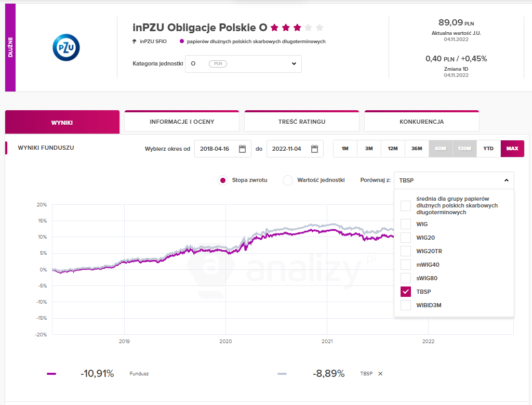Viewport: 532px width, 405px height.
Task: Click the end date field 2022-11-04
Action: (295, 149)
